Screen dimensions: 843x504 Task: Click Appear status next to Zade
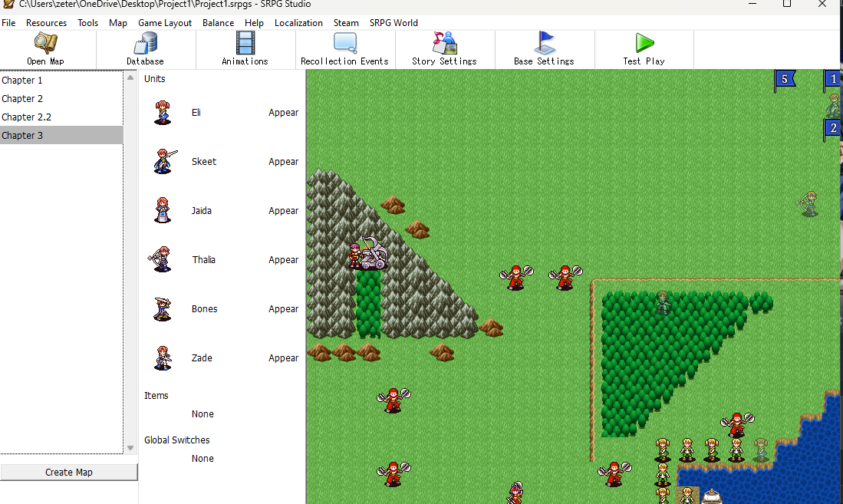(283, 357)
